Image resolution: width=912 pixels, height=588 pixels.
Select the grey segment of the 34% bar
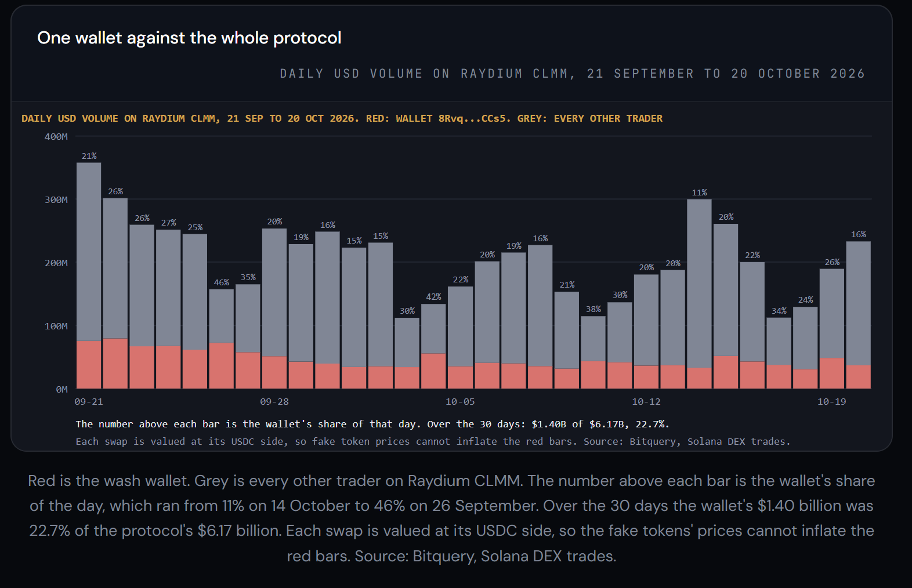coord(779,342)
